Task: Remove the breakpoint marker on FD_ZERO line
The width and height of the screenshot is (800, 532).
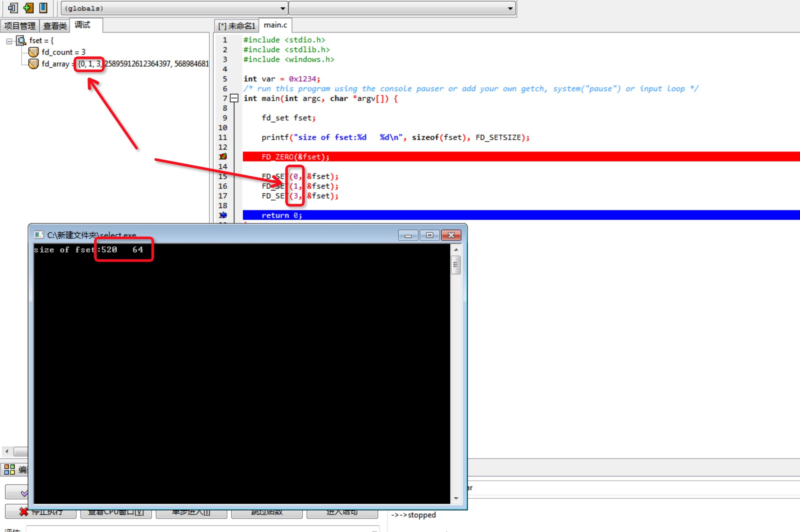Action: [223, 156]
